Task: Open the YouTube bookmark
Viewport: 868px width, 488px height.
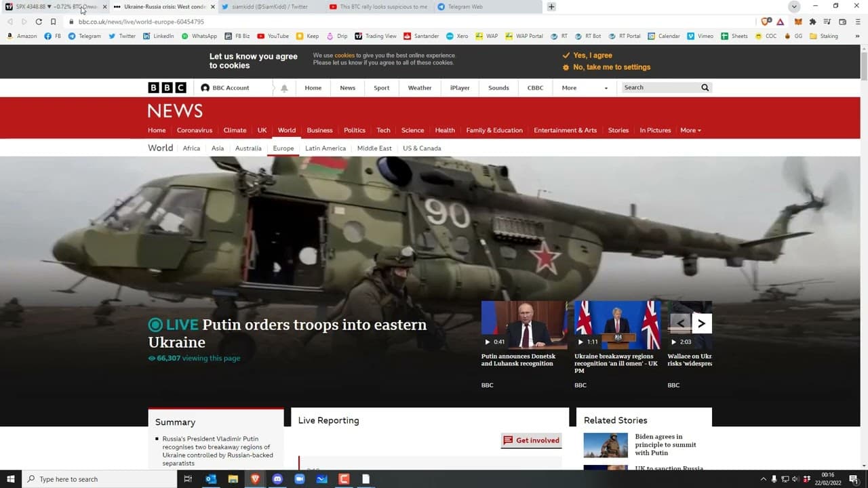Action: (x=273, y=36)
